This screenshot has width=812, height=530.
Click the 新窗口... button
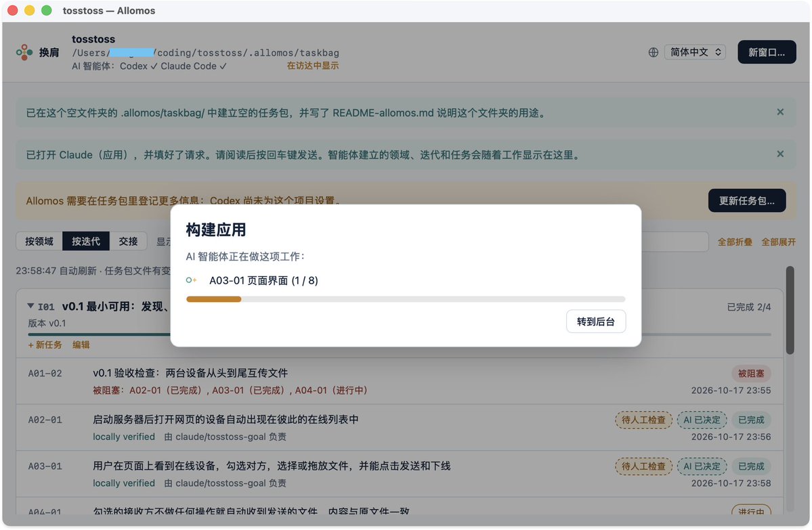coord(767,52)
